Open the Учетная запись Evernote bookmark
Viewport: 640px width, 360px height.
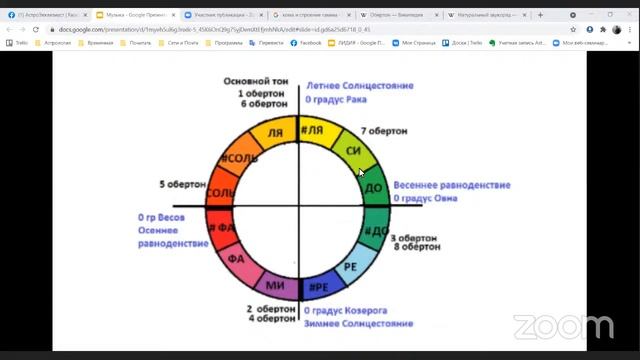point(517,42)
